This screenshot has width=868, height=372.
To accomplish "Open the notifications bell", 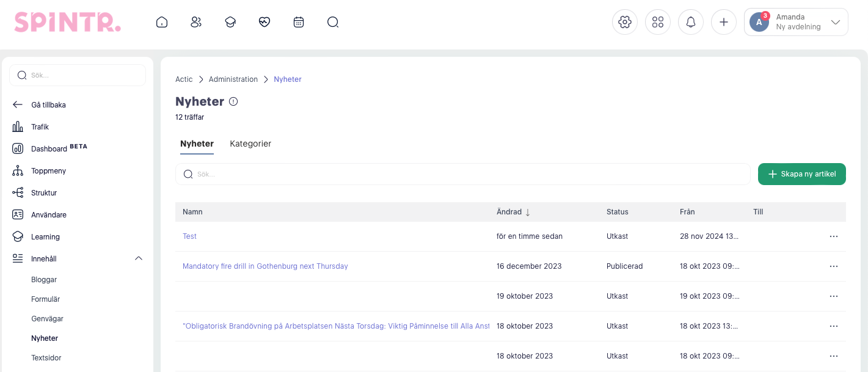I will (691, 22).
